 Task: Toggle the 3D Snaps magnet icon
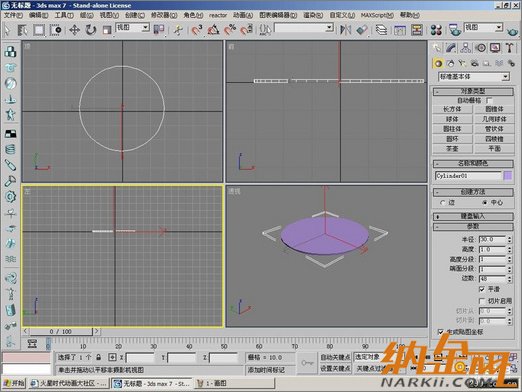pyautogui.click(x=197, y=30)
